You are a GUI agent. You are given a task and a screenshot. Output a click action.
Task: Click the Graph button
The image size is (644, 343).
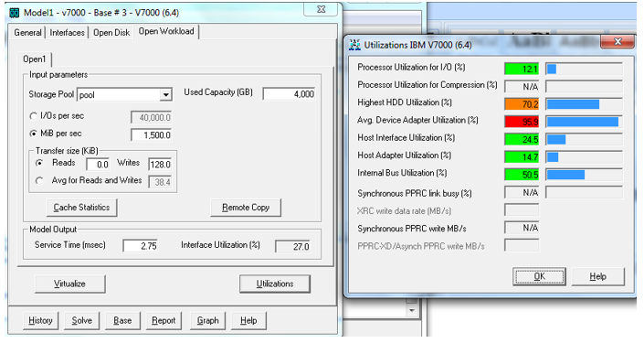point(208,320)
